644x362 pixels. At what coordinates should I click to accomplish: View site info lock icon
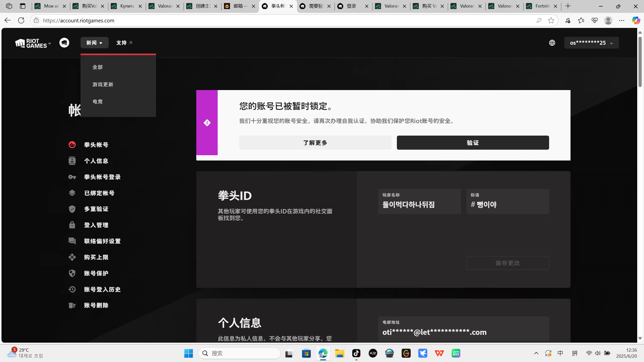(x=36, y=20)
